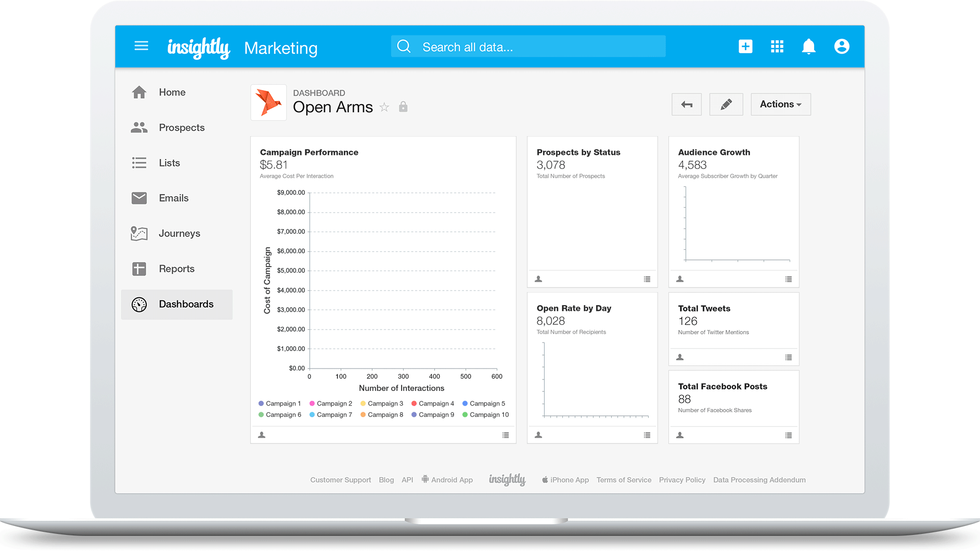The image size is (980, 551).
Task: Go to Prospects in the sidebar
Action: [x=182, y=127]
